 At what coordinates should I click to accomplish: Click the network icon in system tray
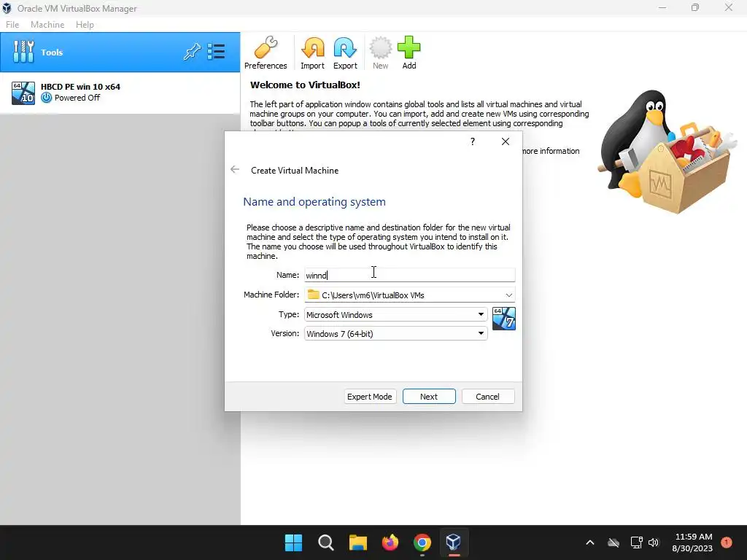click(x=636, y=542)
